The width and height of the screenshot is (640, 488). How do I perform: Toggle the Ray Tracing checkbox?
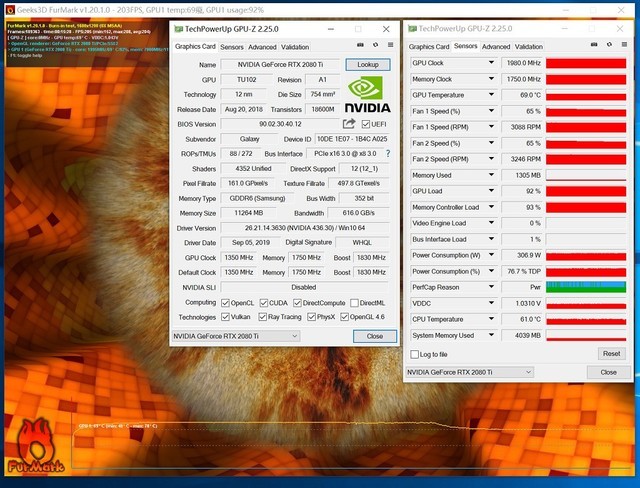pos(262,317)
